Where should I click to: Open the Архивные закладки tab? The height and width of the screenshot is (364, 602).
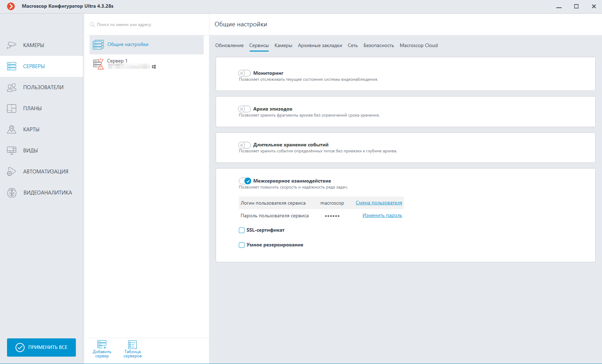pos(320,46)
